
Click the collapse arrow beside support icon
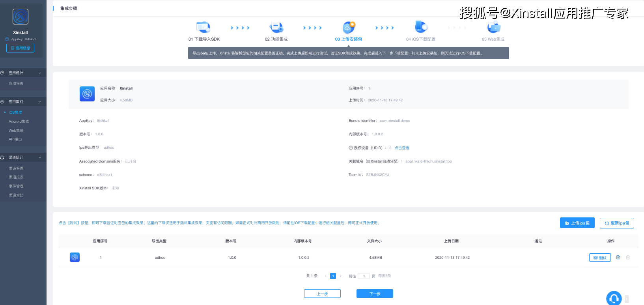tap(626, 299)
